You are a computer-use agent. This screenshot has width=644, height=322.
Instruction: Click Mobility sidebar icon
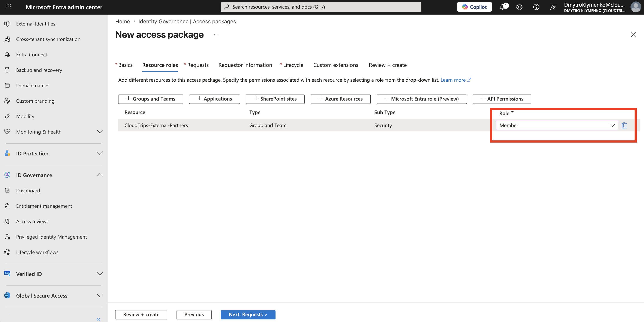(x=7, y=116)
